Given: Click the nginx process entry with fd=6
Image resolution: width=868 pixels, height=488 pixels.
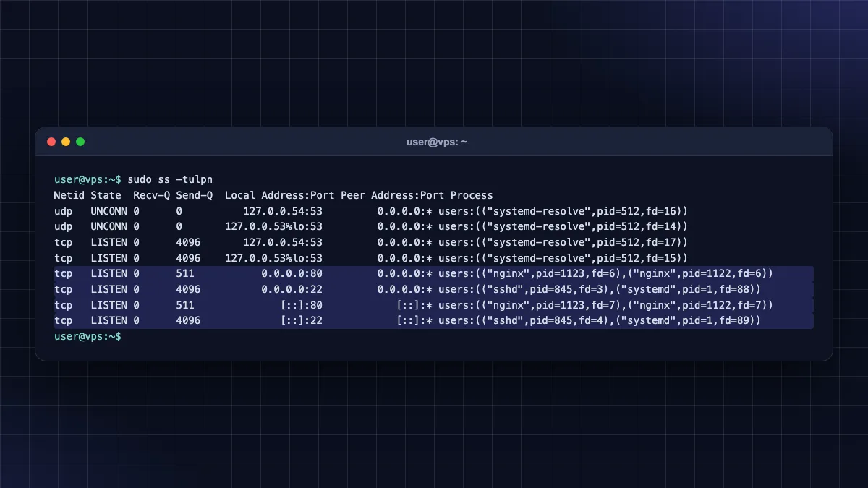Looking at the screenshot, I should (605, 273).
